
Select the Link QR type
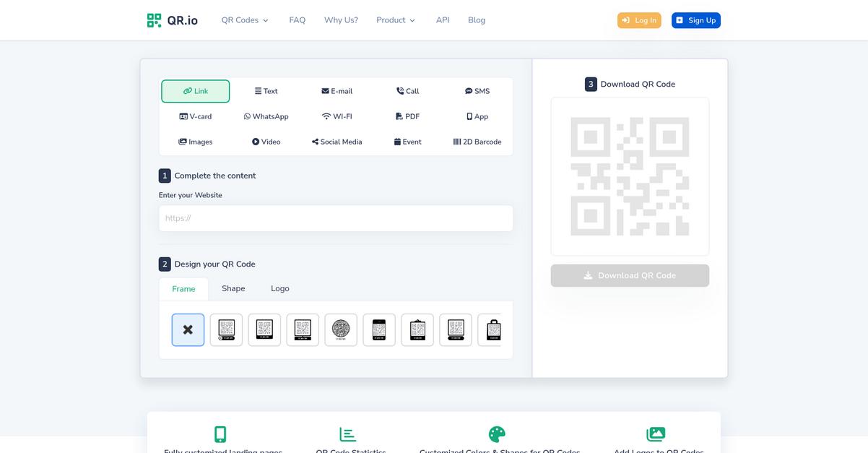click(196, 91)
